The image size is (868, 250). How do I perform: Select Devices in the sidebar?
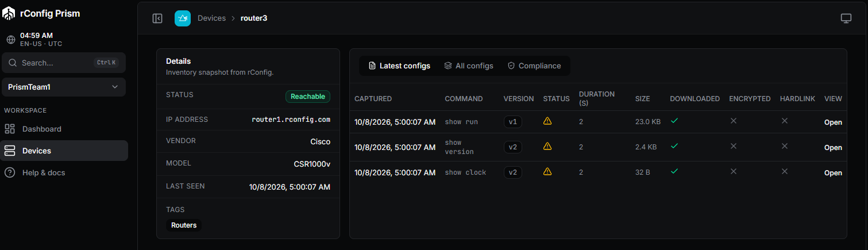pos(64,151)
